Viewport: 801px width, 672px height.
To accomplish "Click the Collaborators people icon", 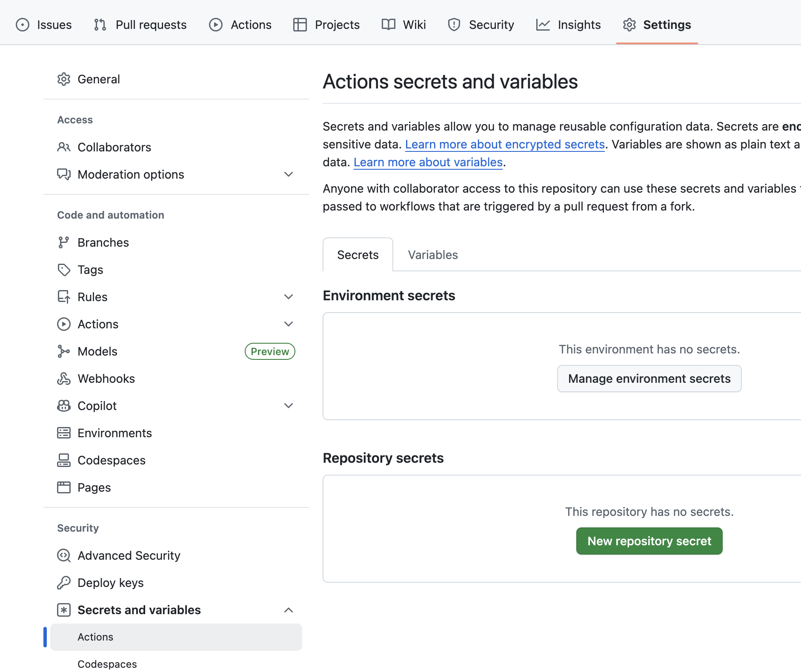I will 64,147.
